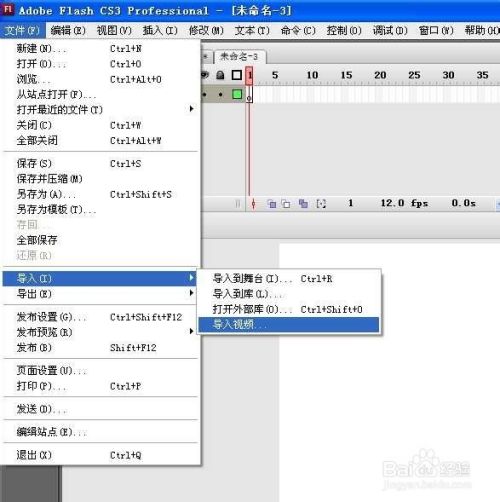This screenshot has width=500, height=502.
Task: Open the 命令(C) menu
Action: point(298,31)
